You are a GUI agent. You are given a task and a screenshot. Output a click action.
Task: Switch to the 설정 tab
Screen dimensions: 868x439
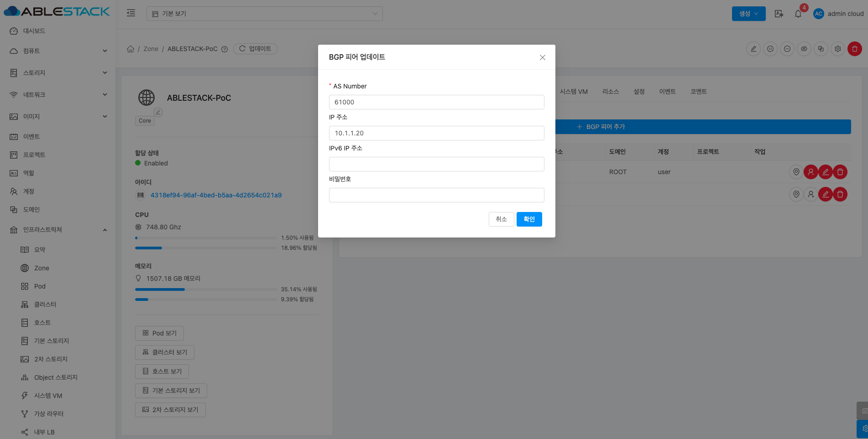[639, 92]
